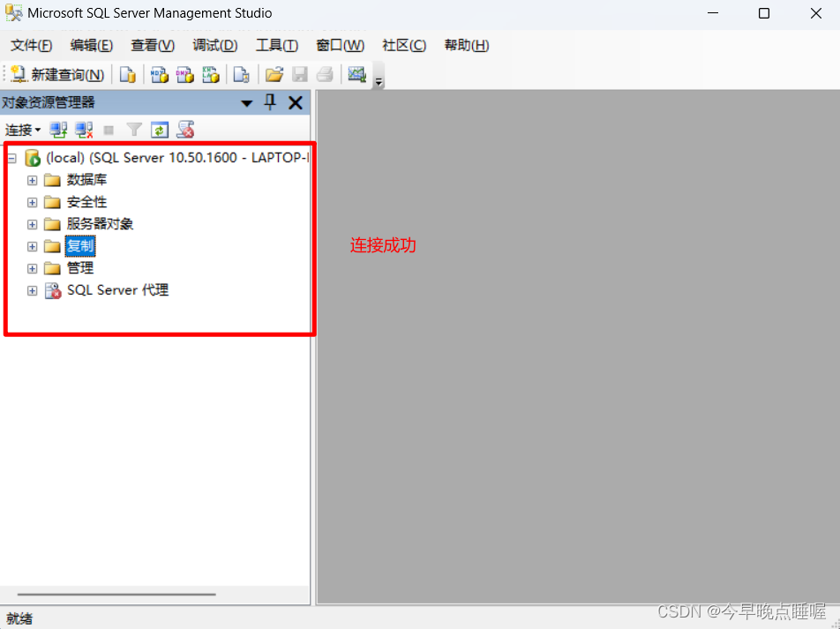Maximize the Management Studio window
The image size is (840, 629).
pos(764,13)
